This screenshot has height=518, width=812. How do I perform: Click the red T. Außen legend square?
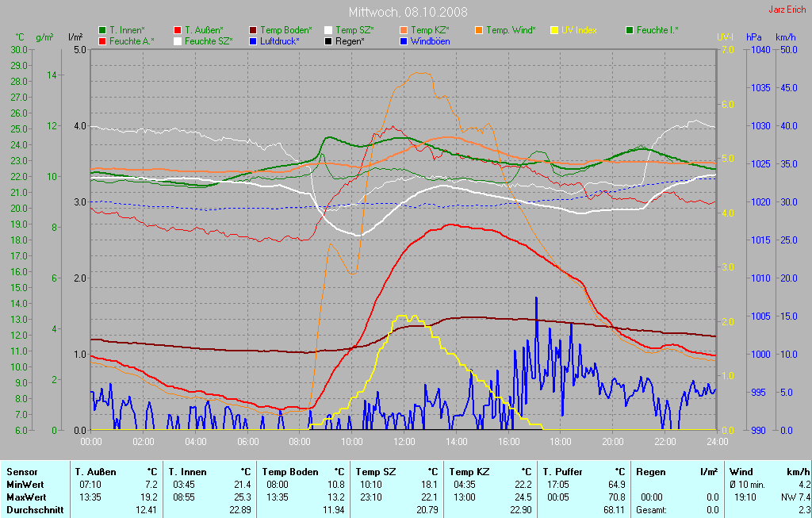tap(178, 30)
